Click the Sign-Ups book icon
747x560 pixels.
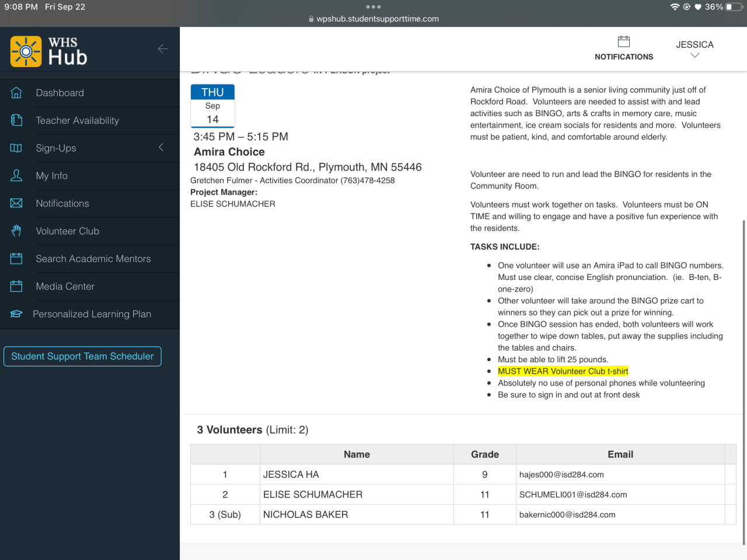click(x=16, y=148)
